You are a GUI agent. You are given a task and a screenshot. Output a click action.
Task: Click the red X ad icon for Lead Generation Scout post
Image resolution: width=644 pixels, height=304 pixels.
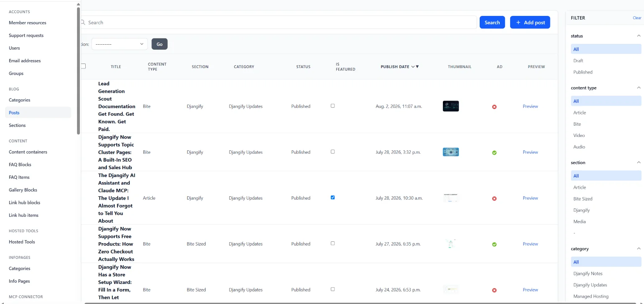tap(494, 107)
